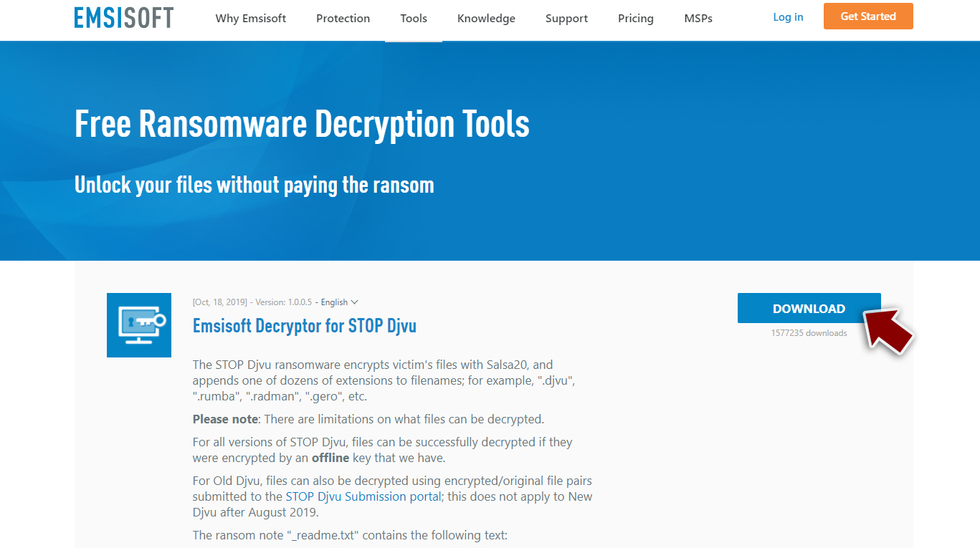Open the Why Emsisoft menu
Viewport: 980px width, 548px height.
(251, 19)
